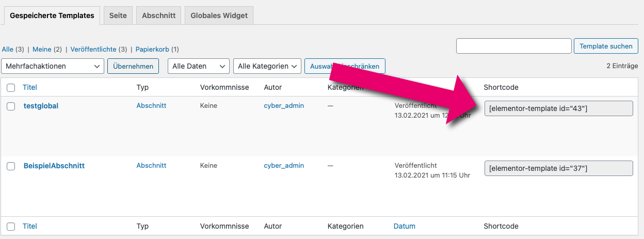Sort by Datum in table footer

point(404,226)
